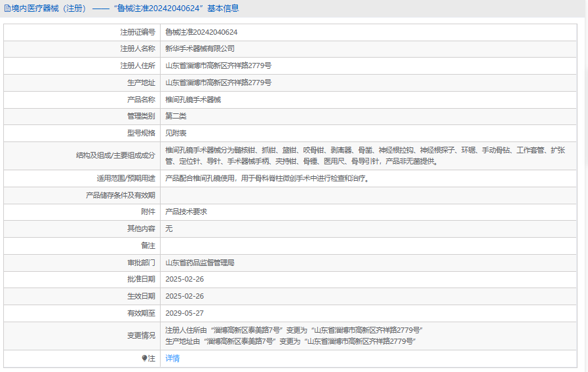The width and height of the screenshot is (588, 372).
Task: Click the 生产地址 address value
Action: (x=218, y=83)
